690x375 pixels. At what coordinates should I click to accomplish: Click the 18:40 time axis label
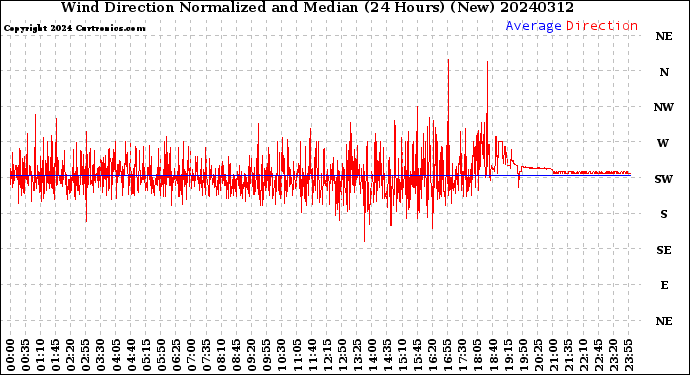click(x=493, y=355)
